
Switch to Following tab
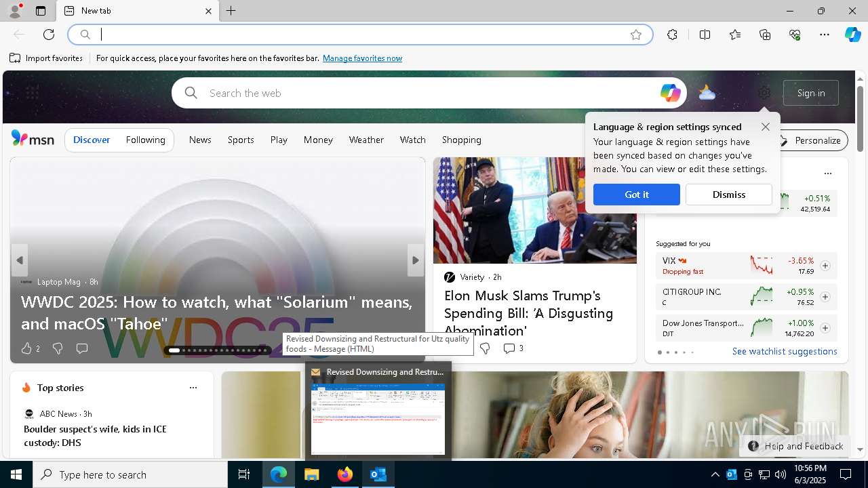click(x=145, y=140)
